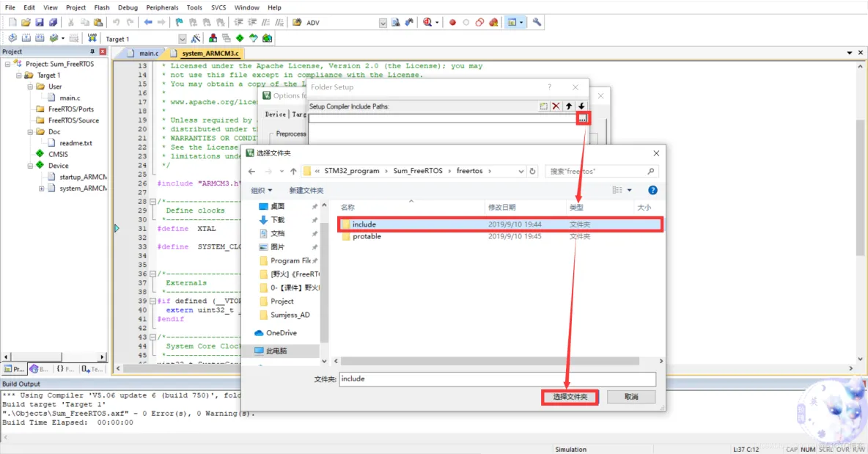This screenshot has height=454, width=868.
Task: Delete the selected include path entry
Action: [x=556, y=106]
